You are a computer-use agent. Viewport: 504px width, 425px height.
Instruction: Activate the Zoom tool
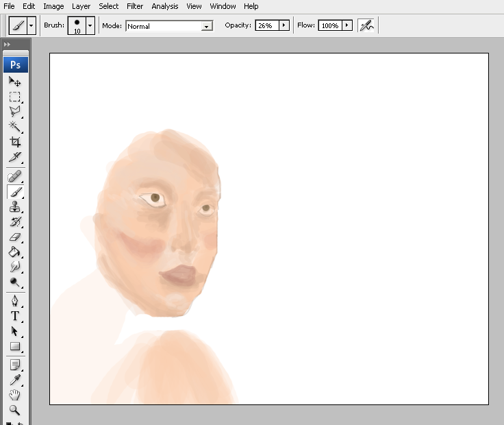(x=14, y=410)
